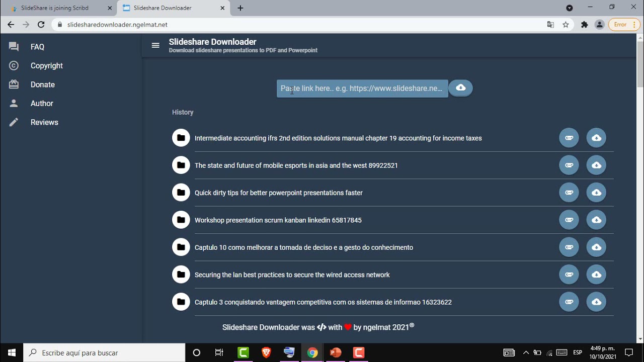
Task: Open Intermediate accounting ifrs 2nd edition title
Action: [x=338, y=138]
